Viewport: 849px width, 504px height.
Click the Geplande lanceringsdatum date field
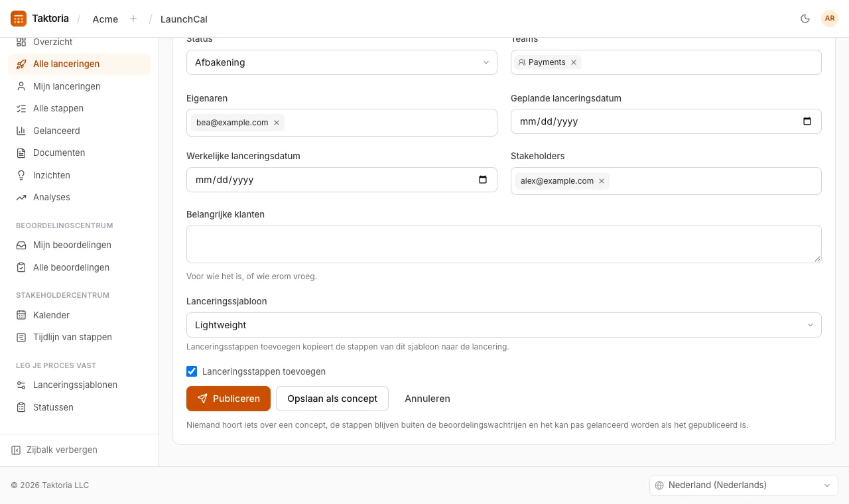pos(666,121)
